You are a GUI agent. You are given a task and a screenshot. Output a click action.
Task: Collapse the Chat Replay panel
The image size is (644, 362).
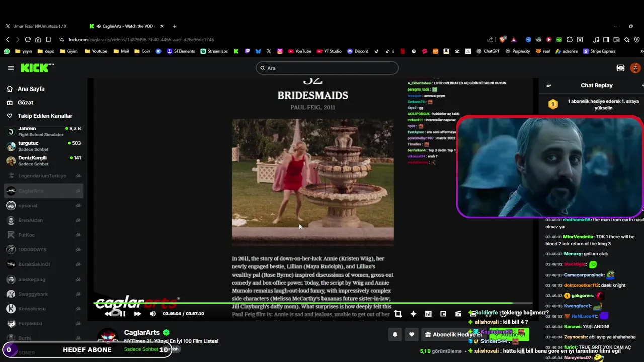(549, 85)
